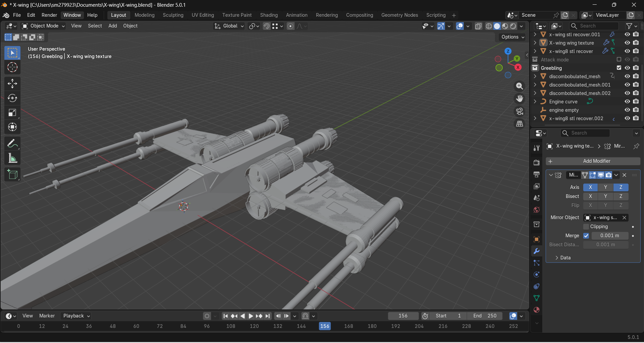The width and height of the screenshot is (644, 343).
Task: Select the Annotate tool
Action: pos(12,144)
